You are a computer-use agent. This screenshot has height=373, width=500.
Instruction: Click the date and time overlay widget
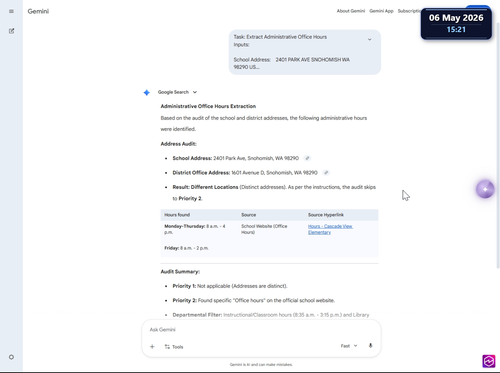coord(456,23)
